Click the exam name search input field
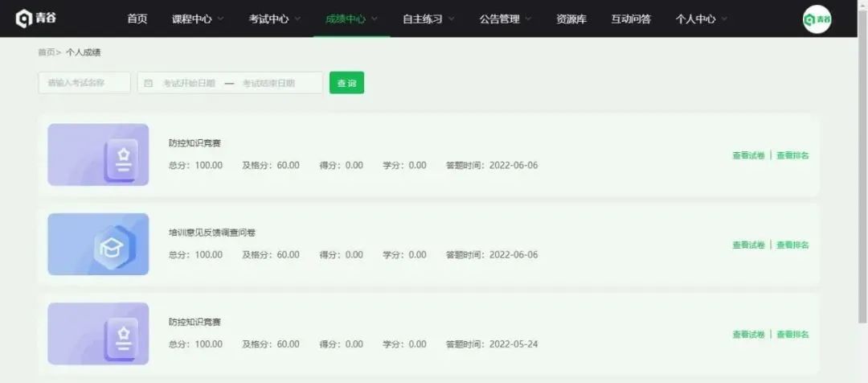 point(84,83)
